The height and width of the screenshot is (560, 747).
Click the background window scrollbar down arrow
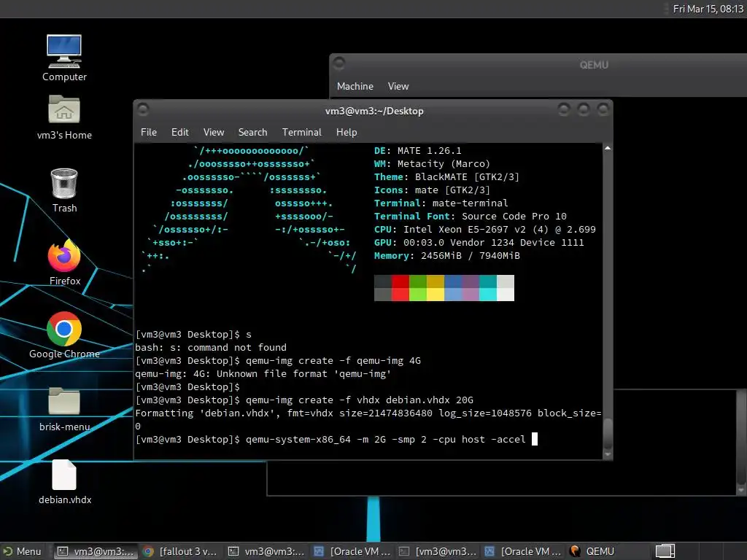pyautogui.click(x=741, y=490)
